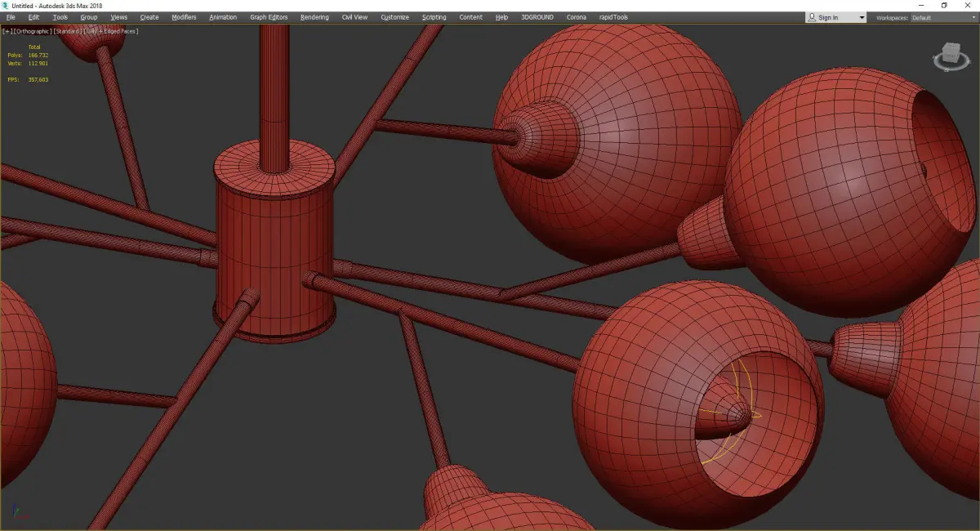This screenshot has width=980, height=531.
Task: Open the Animation menu
Action: click(223, 17)
